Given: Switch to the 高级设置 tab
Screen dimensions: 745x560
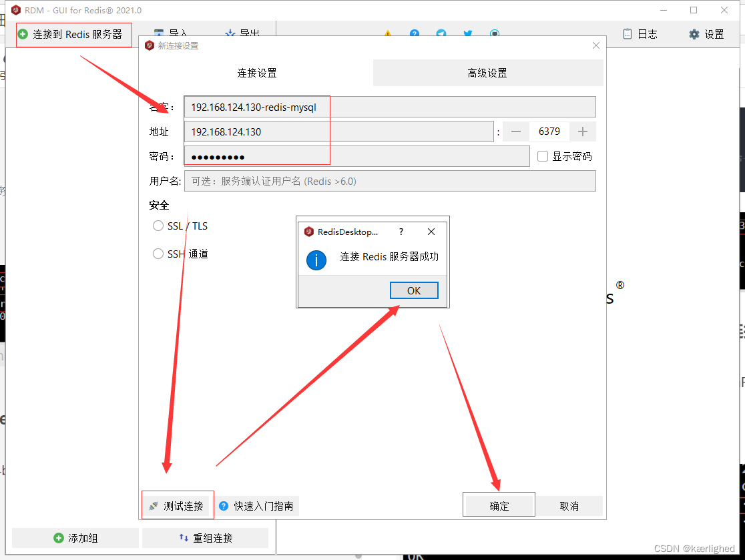Looking at the screenshot, I should click(487, 72).
